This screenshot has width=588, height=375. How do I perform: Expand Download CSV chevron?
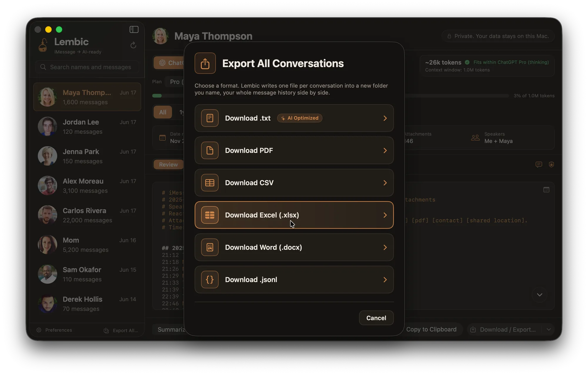click(385, 183)
